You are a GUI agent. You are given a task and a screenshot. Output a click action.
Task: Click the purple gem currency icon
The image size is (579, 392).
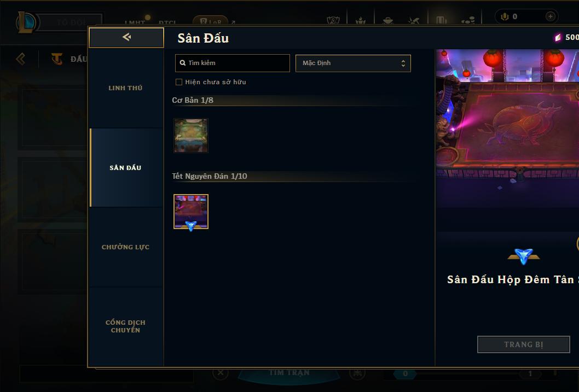558,37
